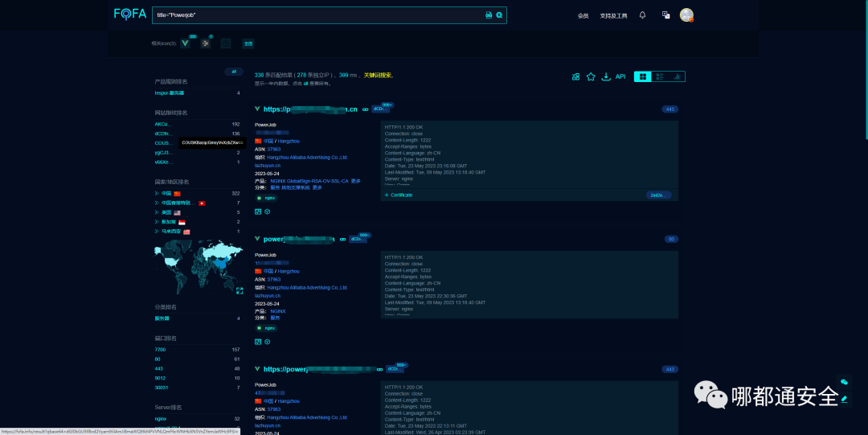Filter by Inspur-服务器 product

170,93
